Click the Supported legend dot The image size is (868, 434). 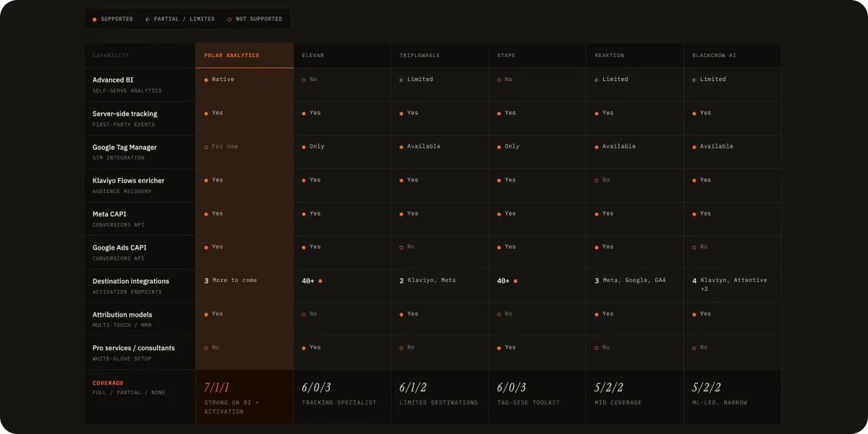click(95, 20)
